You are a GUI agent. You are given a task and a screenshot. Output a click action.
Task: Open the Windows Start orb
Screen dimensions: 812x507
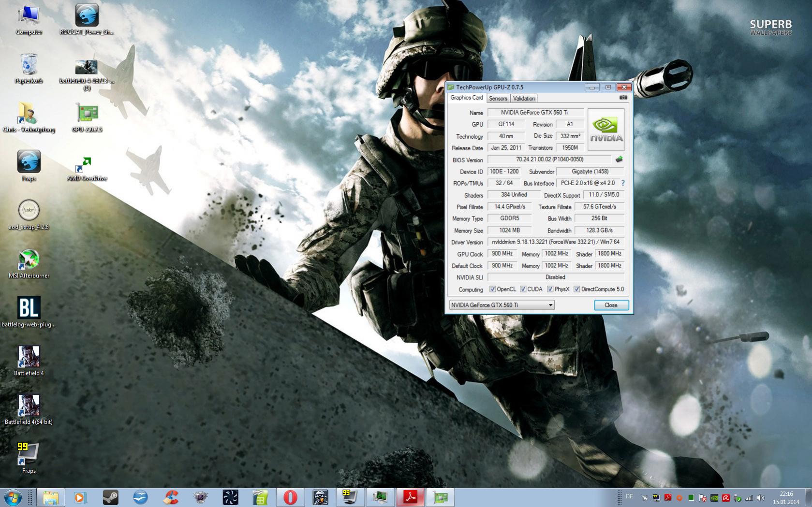click(13, 497)
